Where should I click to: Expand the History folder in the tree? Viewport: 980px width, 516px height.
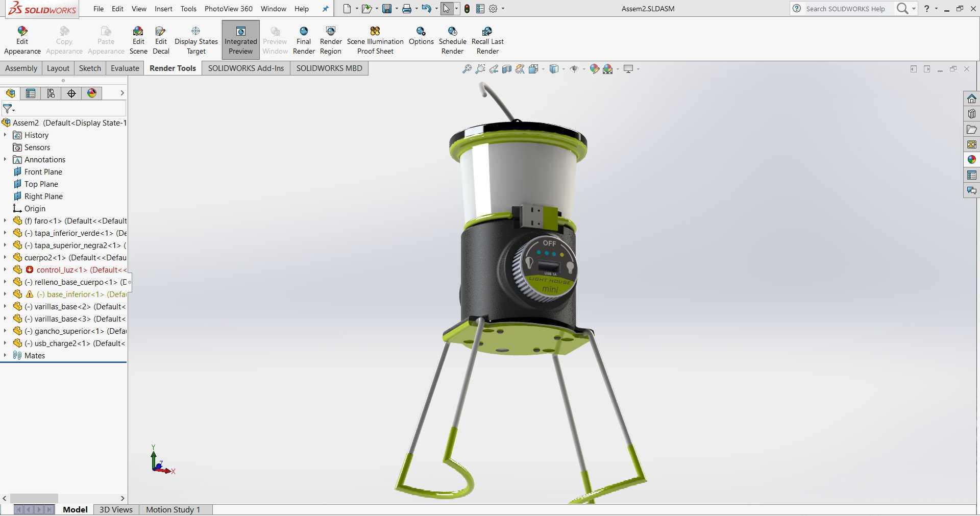(5, 135)
